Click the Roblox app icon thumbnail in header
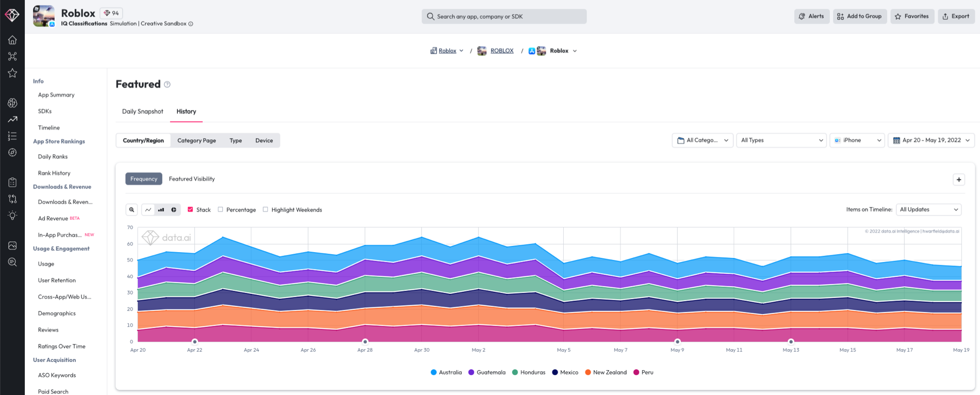The height and width of the screenshot is (395, 980). pos(44,16)
